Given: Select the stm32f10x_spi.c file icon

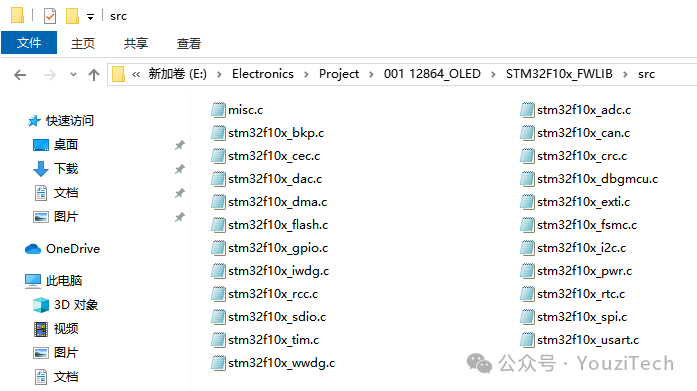Looking at the screenshot, I should (x=527, y=317).
